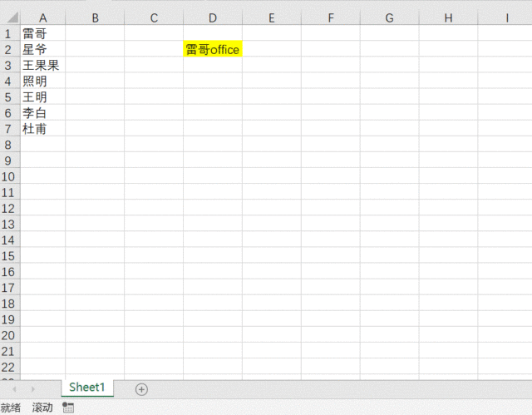Select row 2 header
Image resolution: width=532 pixels, height=415 pixels.
10,50
